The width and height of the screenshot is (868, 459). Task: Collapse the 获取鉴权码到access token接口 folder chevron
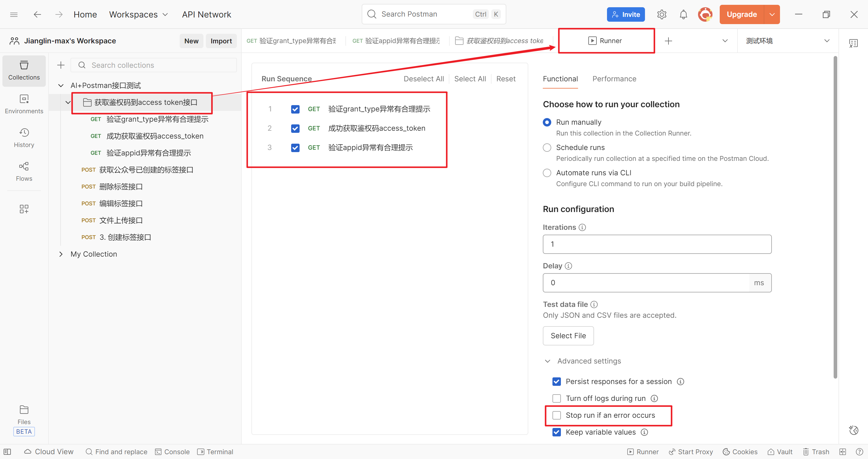68,102
